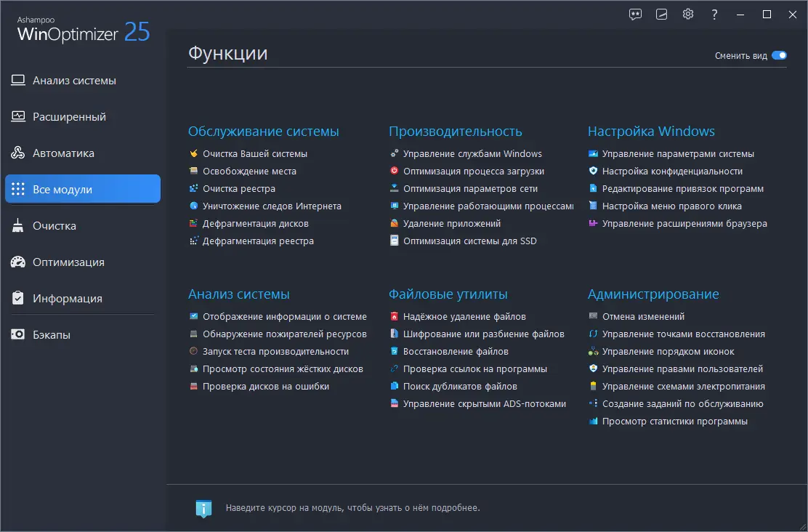Viewport: 808px width, 532px height.
Task: Launch the "Очистка реестра" registry cleaner
Action: coord(246,188)
